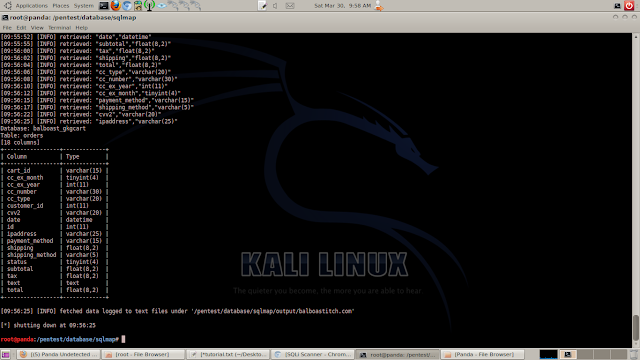Open the Terminal menu in the menu bar
The width and height of the screenshot is (640, 360).
click(x=59, y=28)
